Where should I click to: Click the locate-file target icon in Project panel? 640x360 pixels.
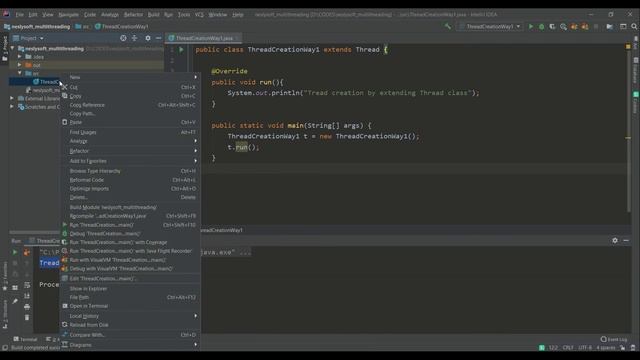tap(123, 38)
